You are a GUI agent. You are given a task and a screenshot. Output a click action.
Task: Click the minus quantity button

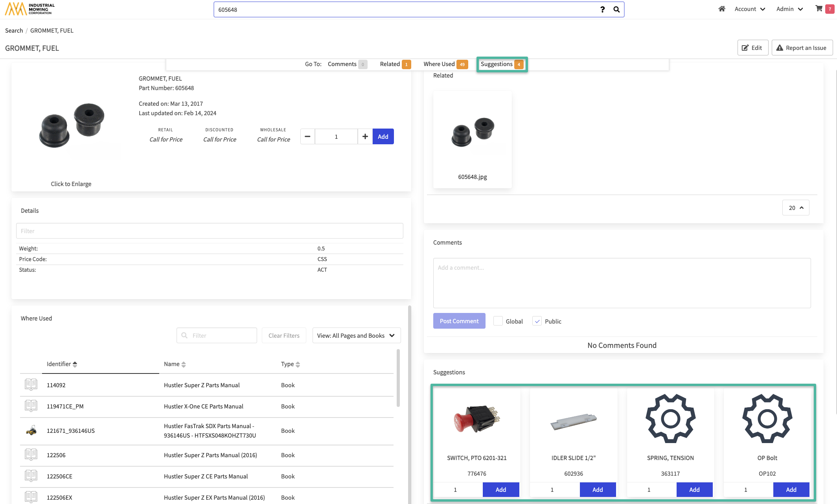(307, 136)
